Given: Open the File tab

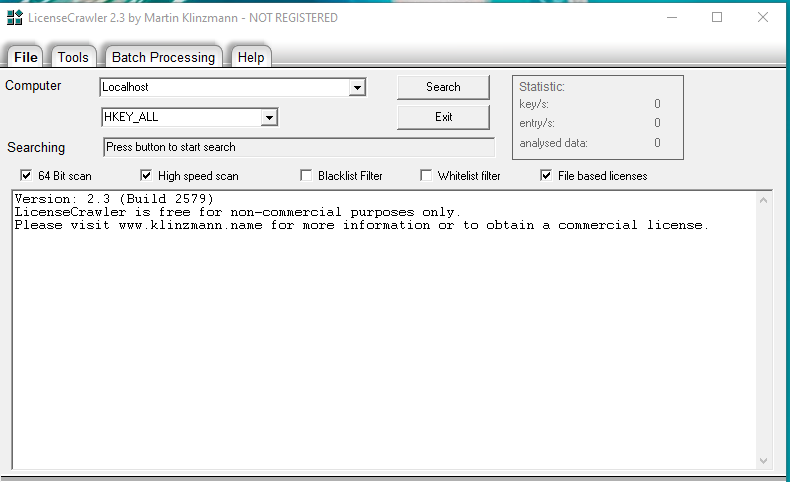Looking at the screenshot, I should (26, 57).
